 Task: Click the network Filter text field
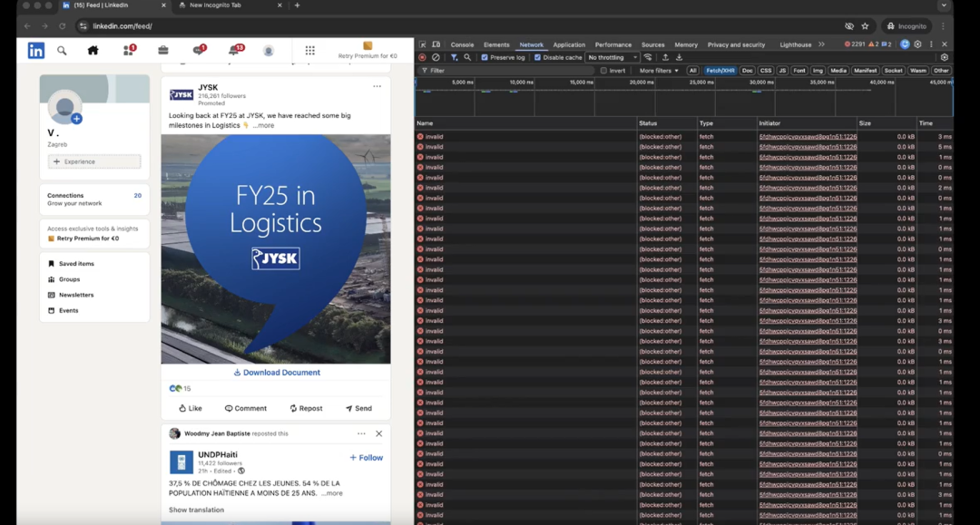coord(508,71)
